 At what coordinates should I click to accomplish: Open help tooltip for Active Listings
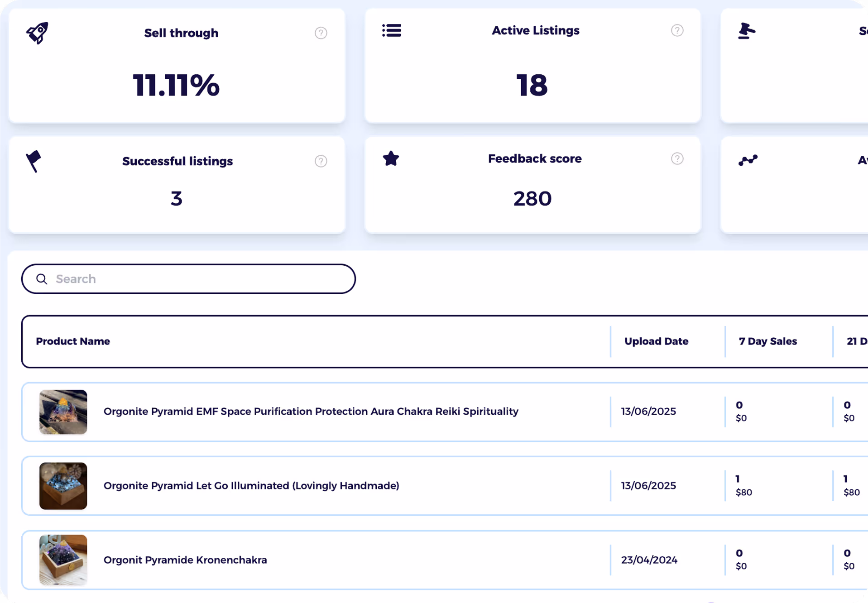point(677,30)
